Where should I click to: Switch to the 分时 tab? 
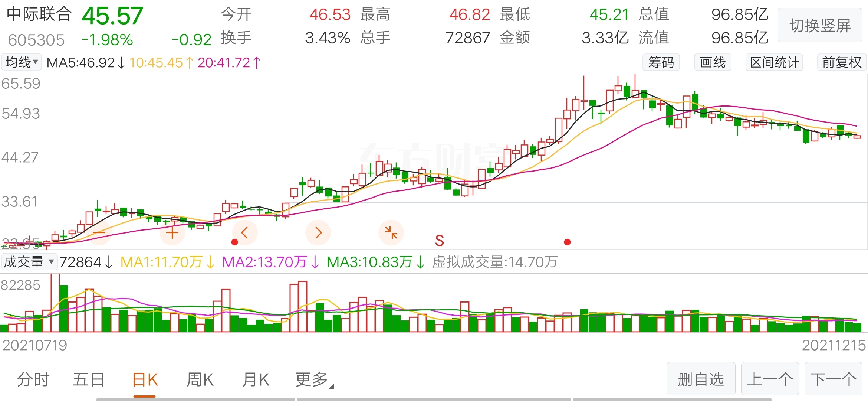(x=33, y=379)
